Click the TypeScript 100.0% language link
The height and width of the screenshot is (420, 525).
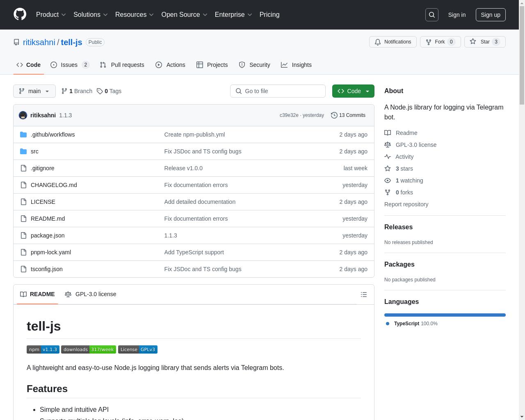[412, 324]
